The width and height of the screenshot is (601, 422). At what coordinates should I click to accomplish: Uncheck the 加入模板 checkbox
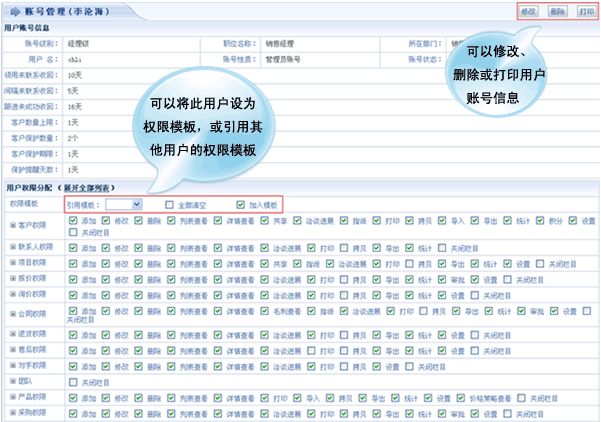(x=240, y=205)
